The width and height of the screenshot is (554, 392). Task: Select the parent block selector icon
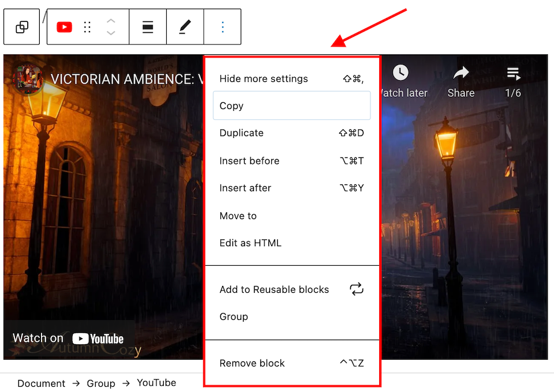21,27
